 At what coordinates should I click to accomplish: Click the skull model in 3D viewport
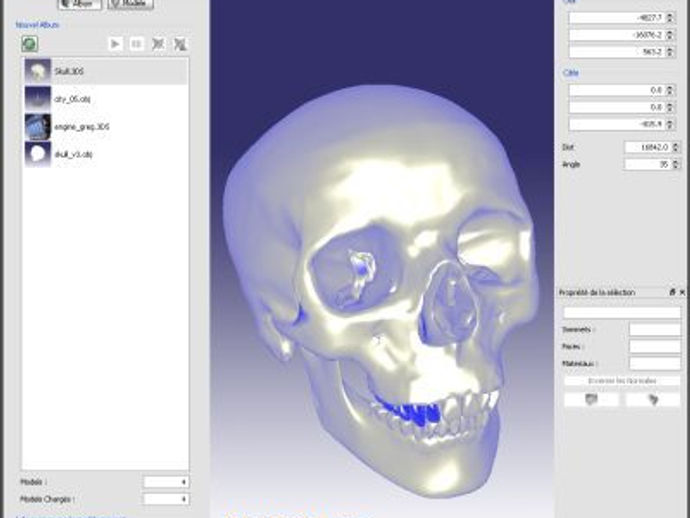click(x=382, y=290)
